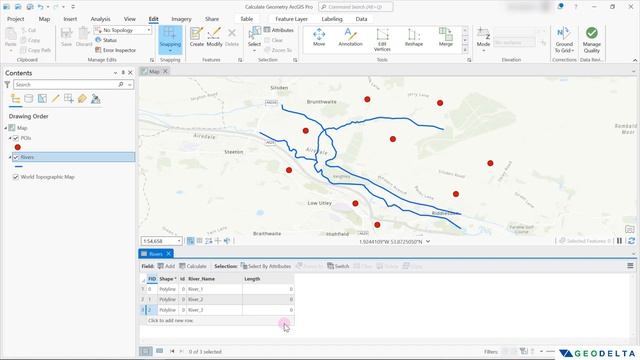
Task: Click List By Drawing Order icon
Action: coord(16,98)
